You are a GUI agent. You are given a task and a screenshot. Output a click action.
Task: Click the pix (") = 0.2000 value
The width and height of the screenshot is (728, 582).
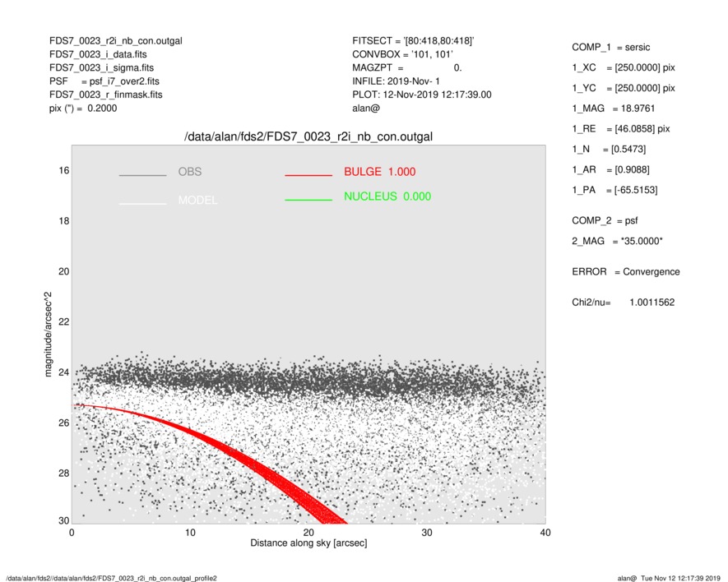pos(83,109)
